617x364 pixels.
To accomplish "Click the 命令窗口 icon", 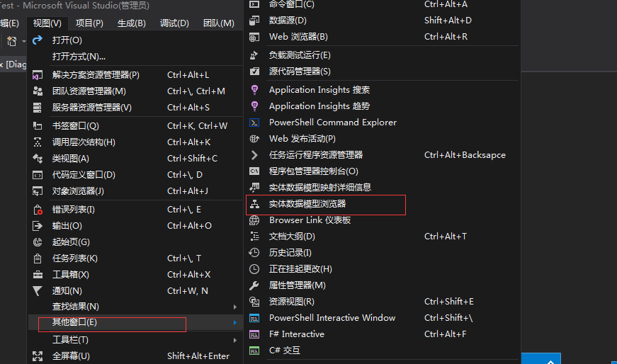I will pos(254,4).
